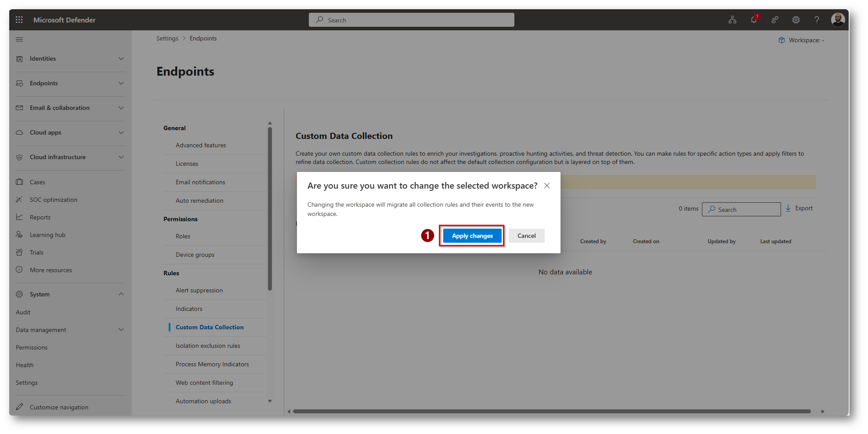The image size is (868, 434).
Task: Open Audit in the sidebar
Action: click(x=23, y=312)
